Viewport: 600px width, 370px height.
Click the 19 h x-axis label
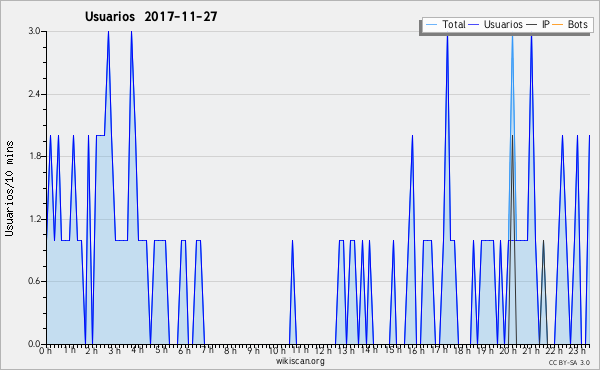485,350
